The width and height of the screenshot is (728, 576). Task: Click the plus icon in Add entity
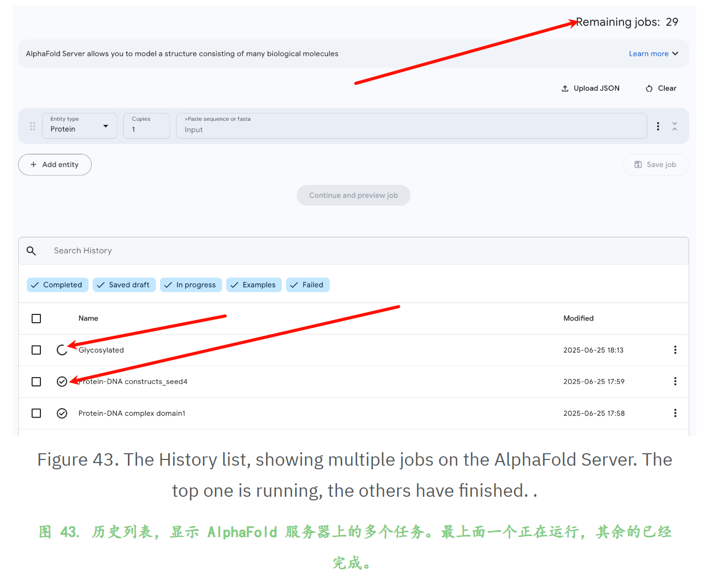(x=34, y=165)
